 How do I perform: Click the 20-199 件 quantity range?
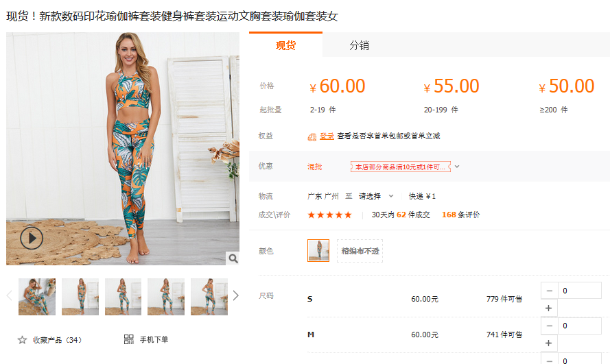click(441, 110)
